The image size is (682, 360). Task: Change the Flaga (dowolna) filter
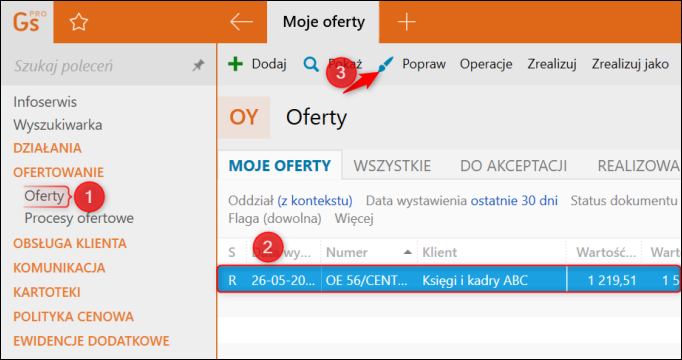[275, 219]
